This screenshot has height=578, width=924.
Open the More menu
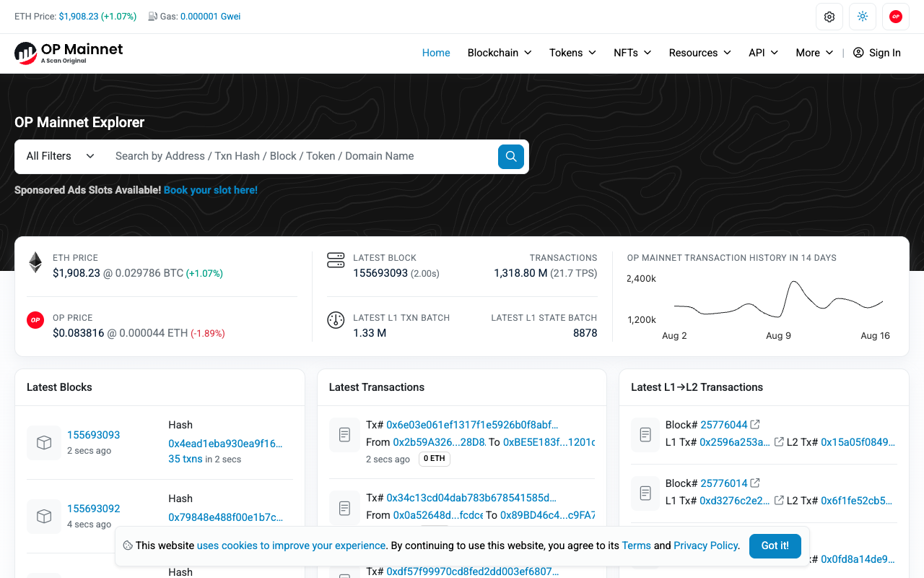tap(814, 53)
